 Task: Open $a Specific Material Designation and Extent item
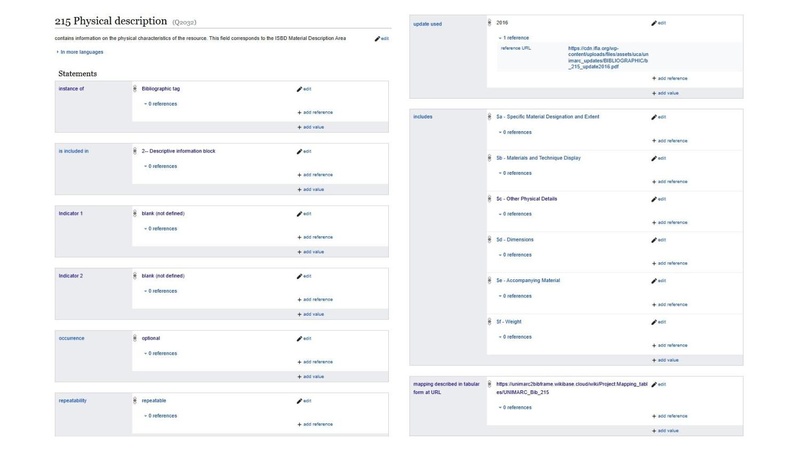[547, 117]
